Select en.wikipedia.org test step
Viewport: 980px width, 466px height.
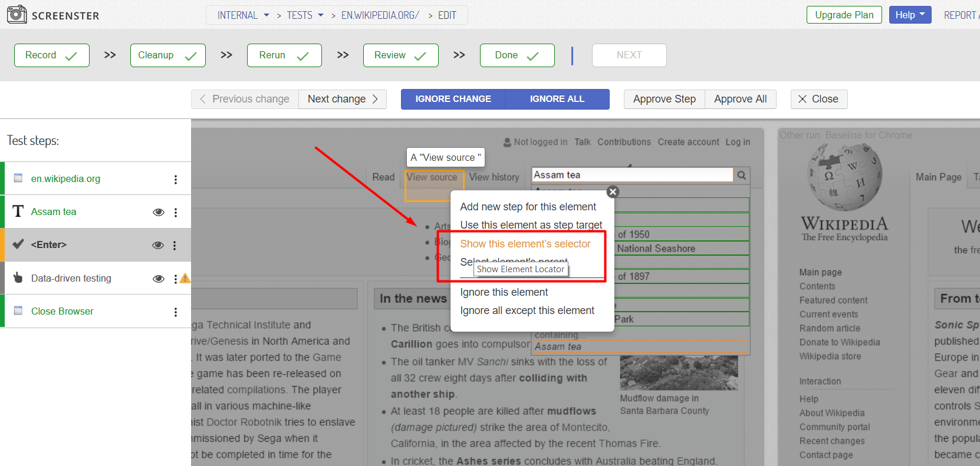[x=96, y=179]
